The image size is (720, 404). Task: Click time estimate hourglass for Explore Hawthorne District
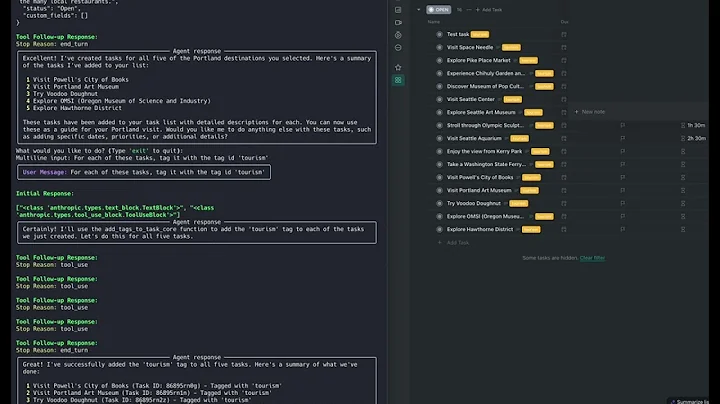[683, 229]
